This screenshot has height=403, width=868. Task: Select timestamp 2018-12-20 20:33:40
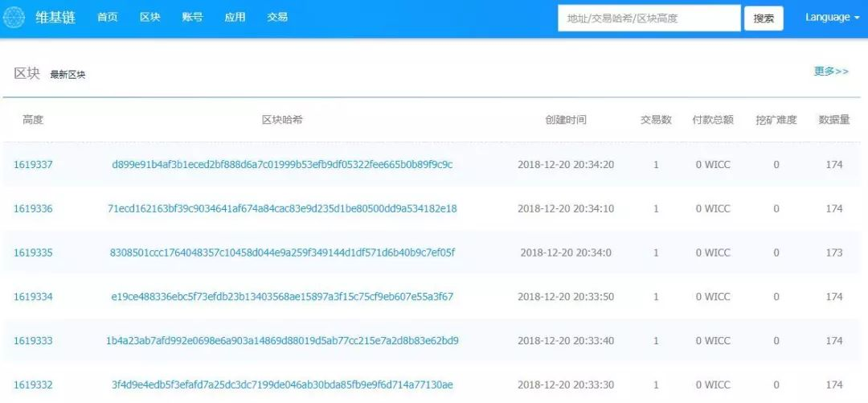coord(566,341)
